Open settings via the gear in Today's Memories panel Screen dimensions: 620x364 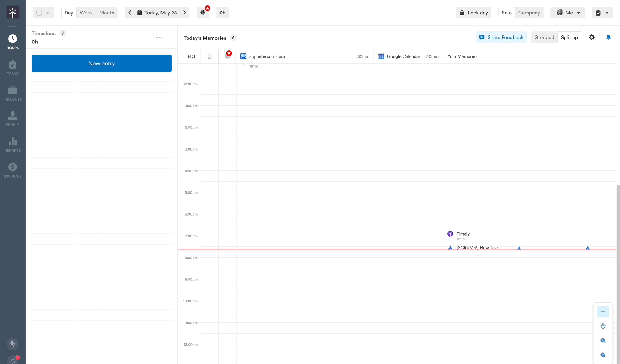[592, 37]
